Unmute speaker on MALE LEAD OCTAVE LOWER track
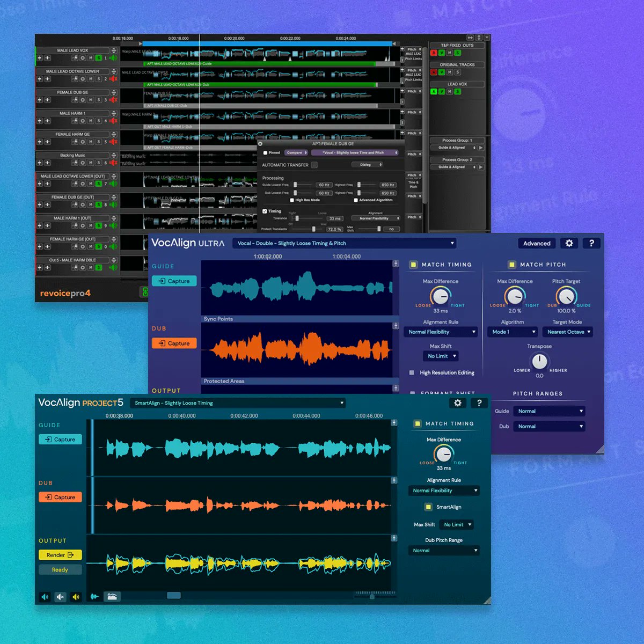644x644 pixels. [x=113, y=79]
